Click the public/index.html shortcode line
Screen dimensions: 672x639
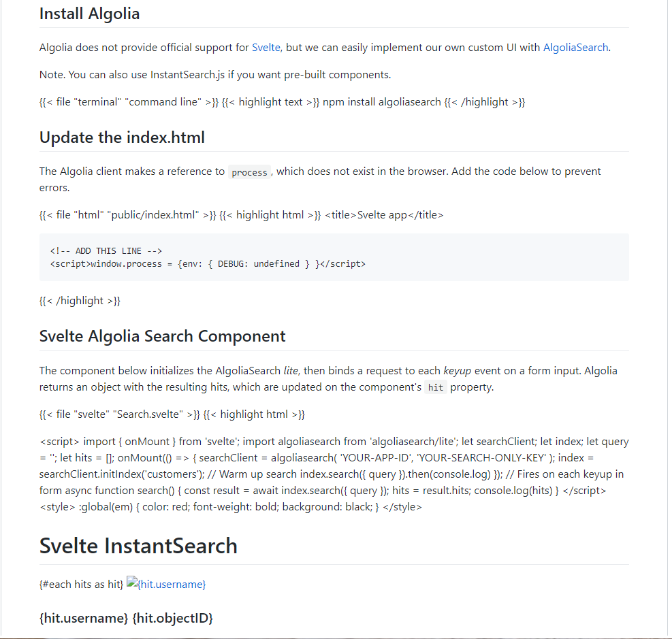coord(241,215)
